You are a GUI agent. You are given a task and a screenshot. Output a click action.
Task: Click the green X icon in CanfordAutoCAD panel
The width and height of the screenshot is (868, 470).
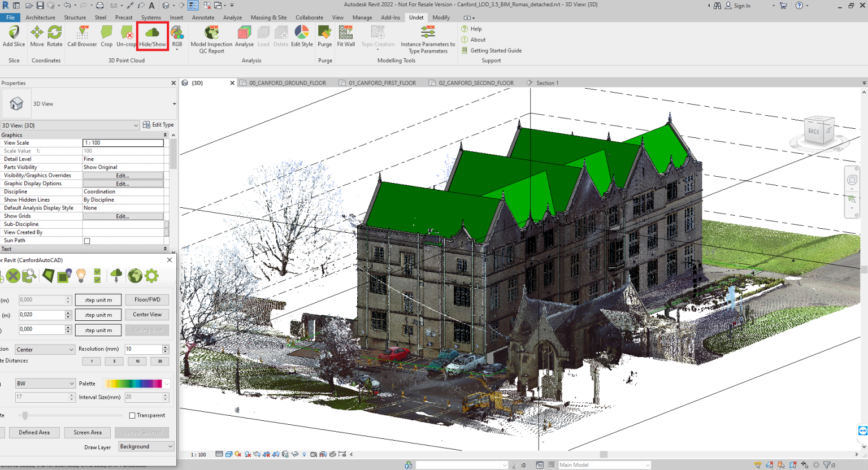pos(13,276)
